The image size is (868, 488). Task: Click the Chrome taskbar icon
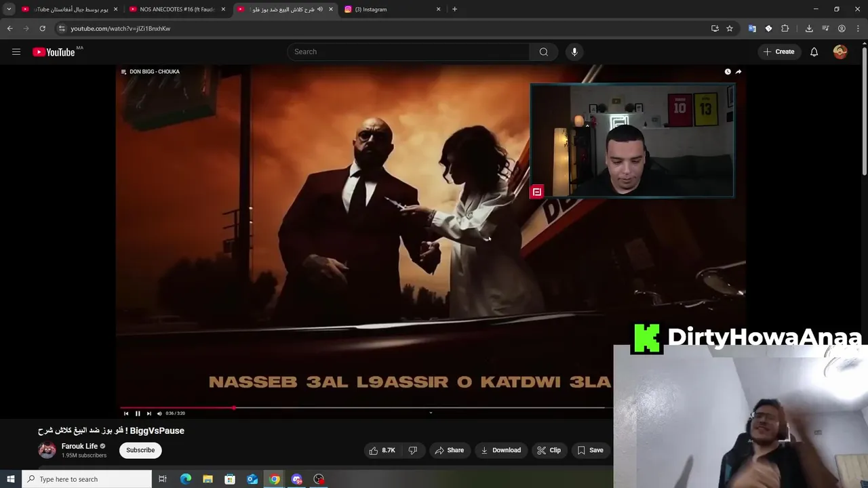pyautogui.click(x=275, y=479)
